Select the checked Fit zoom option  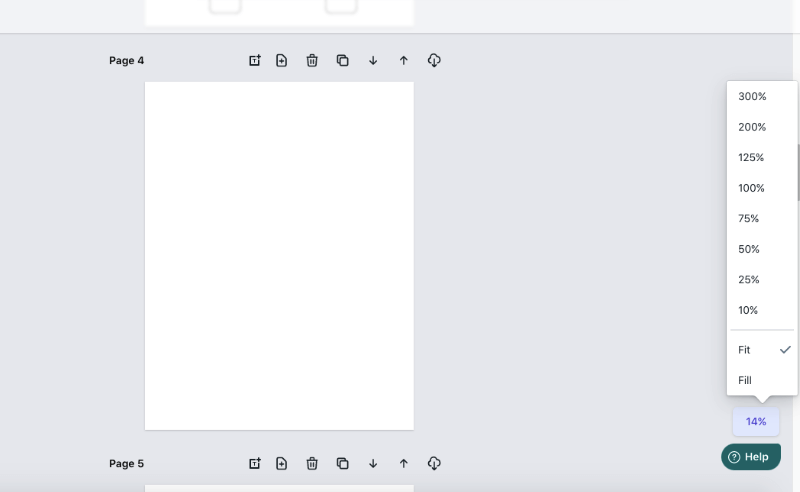click(x=762, y=350)
